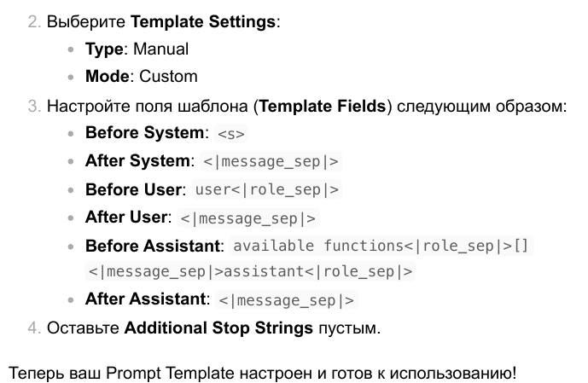Image resolution: width=588 pixels, height=383 pixels.
Task: Click the "After System" label
Action: (x=138, y=161)
